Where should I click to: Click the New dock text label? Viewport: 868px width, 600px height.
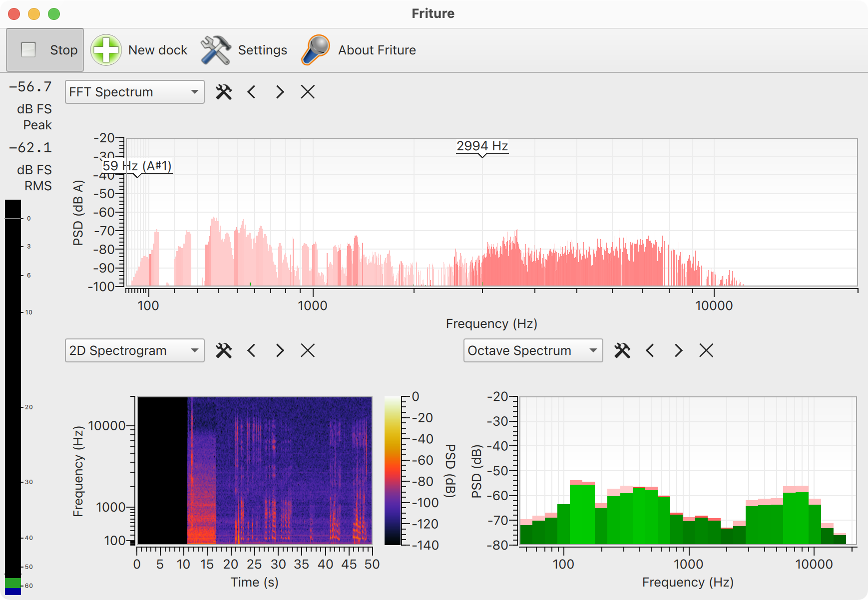(x=158, y=50)
